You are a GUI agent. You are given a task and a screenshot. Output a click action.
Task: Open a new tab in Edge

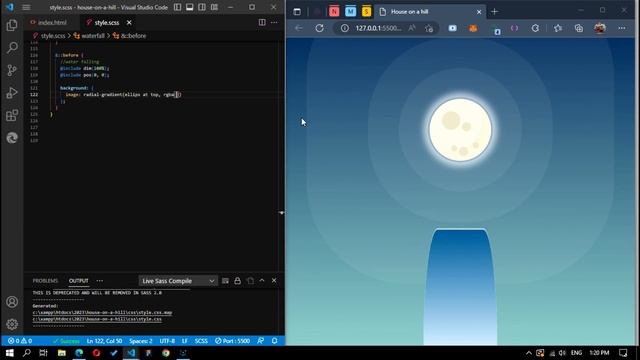pyautogui.click(x=495, y=12)
